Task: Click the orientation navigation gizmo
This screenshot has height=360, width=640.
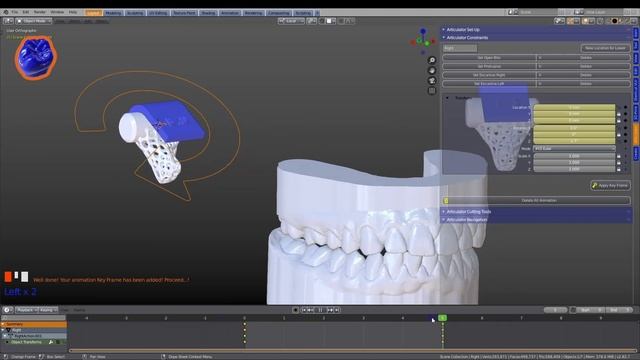Action: click(422, 41)
